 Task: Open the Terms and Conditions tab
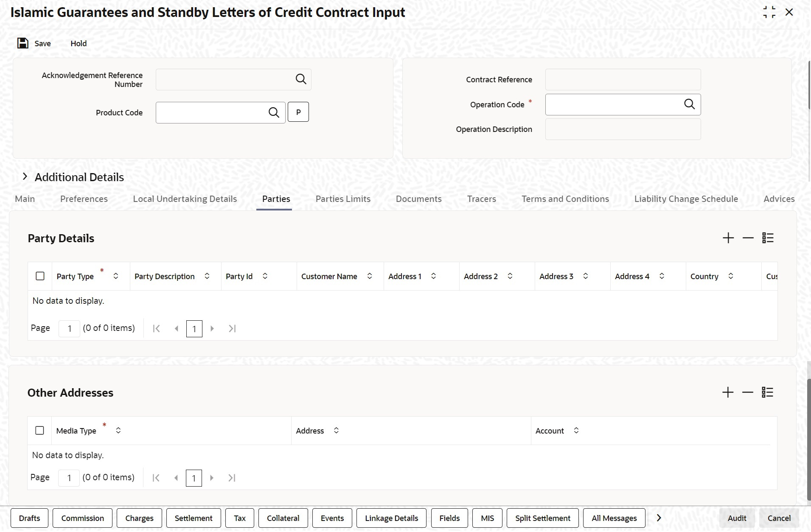565,199
